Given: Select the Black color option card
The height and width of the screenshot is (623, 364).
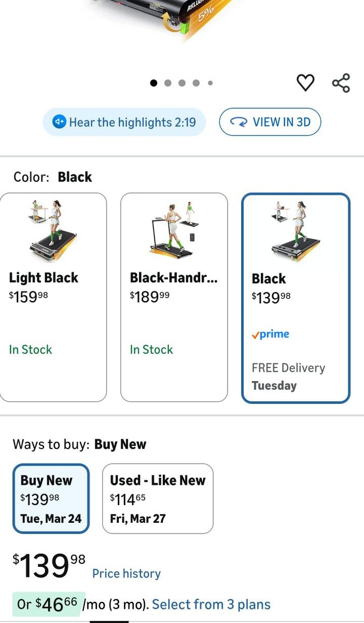Looking at the screenshot, I should (x=296, y=298).
